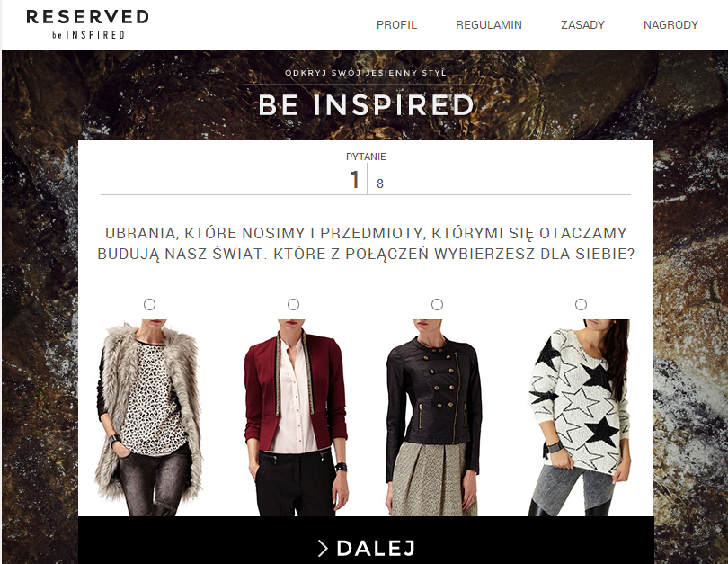This screenshot has height=564, width=728.
Task: Click the Odkryj swój jesienny styl tagline
Action: pyautogui.click(x=366, y=73)
